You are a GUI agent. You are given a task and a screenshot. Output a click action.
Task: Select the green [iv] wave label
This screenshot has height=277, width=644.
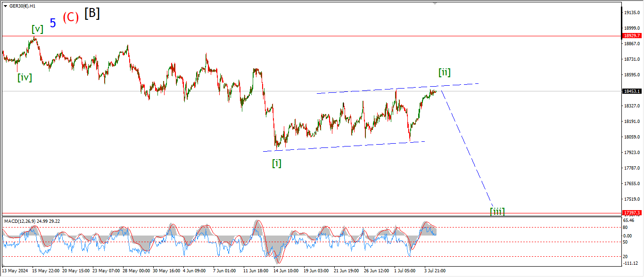tap(25, 77)
